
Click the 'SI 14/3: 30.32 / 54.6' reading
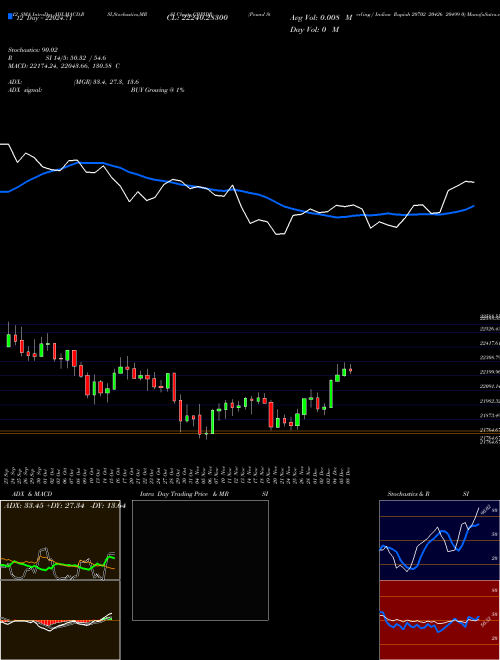pyautogui.click(x=76, y=58)
